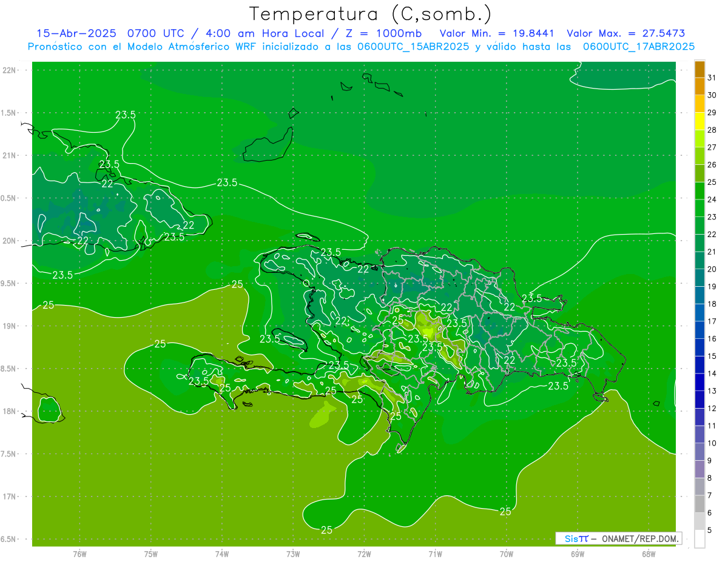
Task: Click legend value '13' on color scale
Action: [x=712, y=391]
